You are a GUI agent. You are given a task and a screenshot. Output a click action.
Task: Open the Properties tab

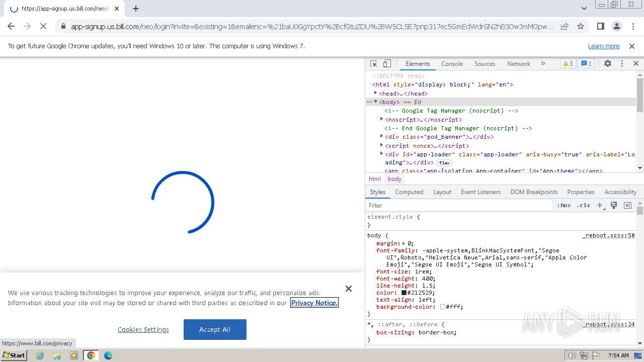pos(581,192)
